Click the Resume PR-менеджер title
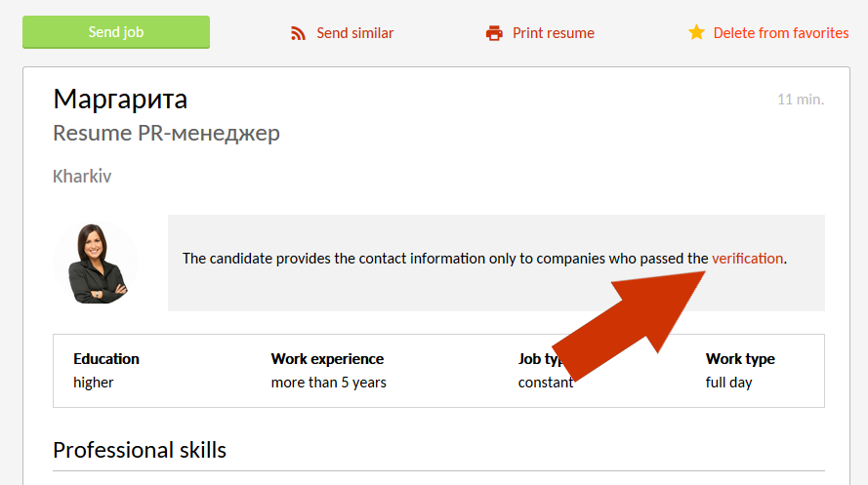Screen dimensions: 868x485 (166, 133)
